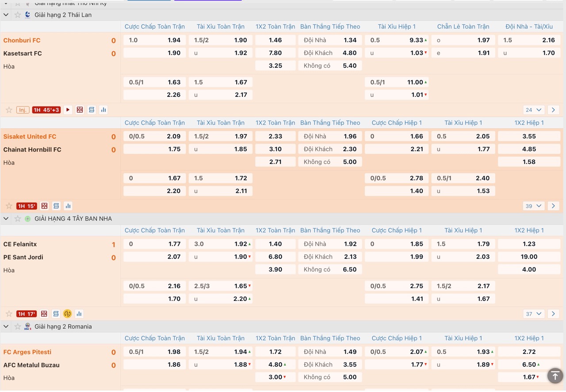Bet FC Arges Pitesti handicap 0.5/1 at 1.98

click(155, 352)
